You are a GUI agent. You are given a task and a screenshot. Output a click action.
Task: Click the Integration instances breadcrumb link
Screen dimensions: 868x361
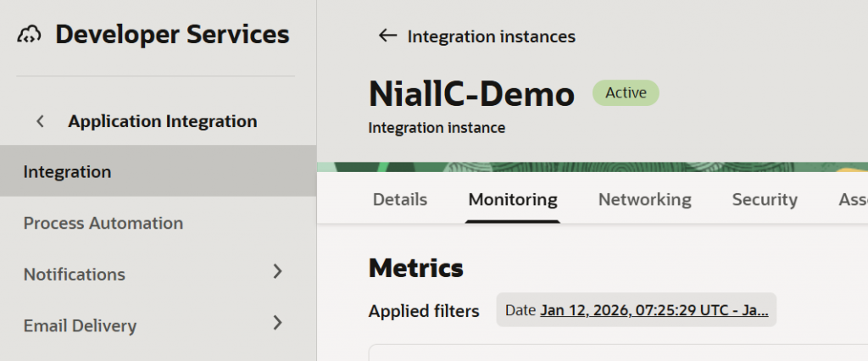point(491,36)
